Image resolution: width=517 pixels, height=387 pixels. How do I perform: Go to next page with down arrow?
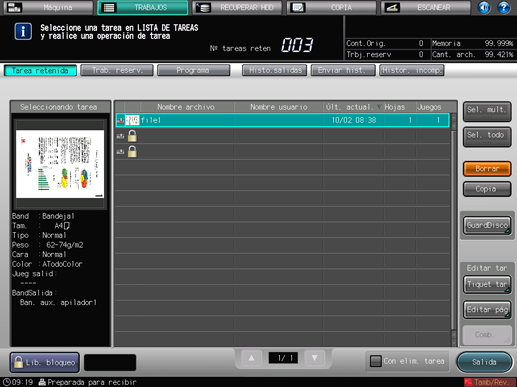314,358
